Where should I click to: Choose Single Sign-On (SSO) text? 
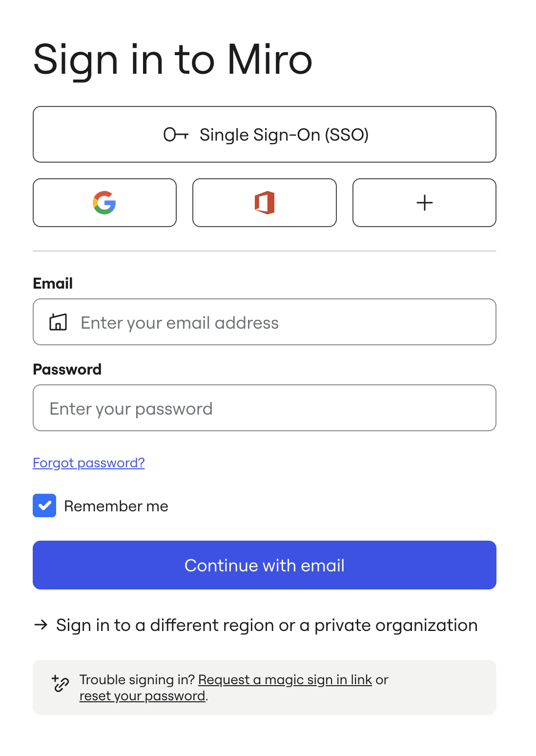pos(284,135)
